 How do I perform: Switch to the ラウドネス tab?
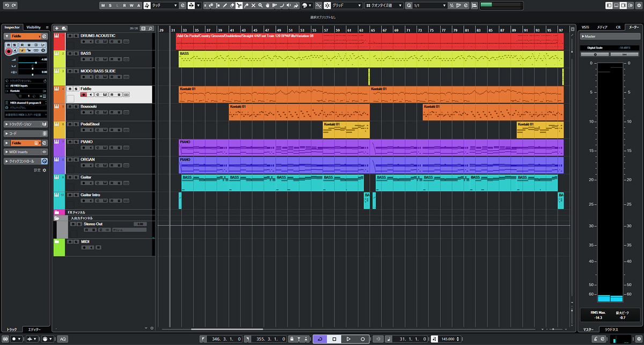(611, 329)
